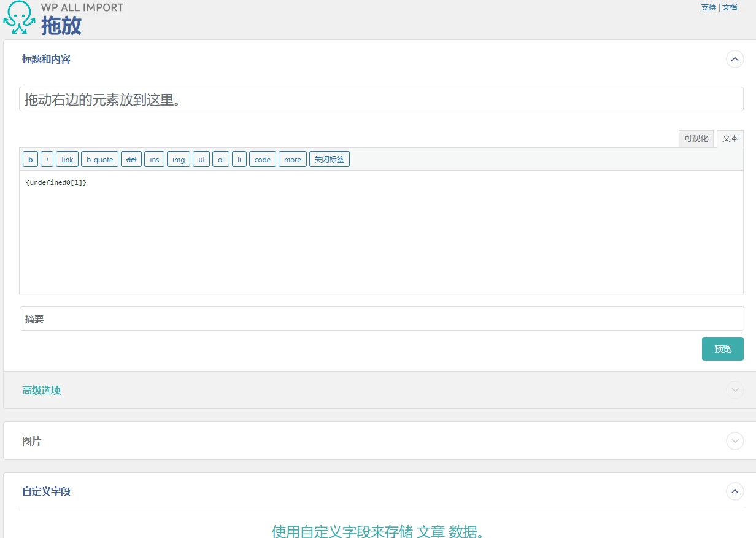Switch to the 文本 editor tab
Image resolution: width=756 pixels, height=538 pixels.
pyautogui.click(x=730, y=138)
